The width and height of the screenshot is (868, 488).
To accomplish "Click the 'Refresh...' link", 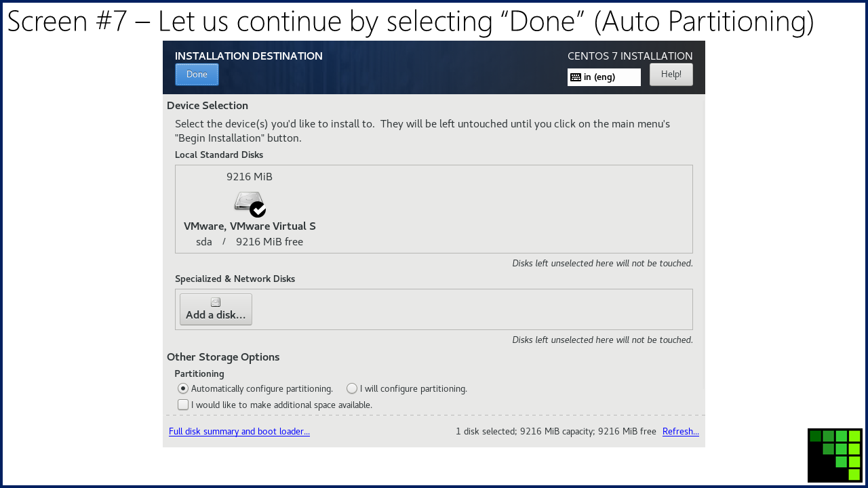I will [681, 432].
